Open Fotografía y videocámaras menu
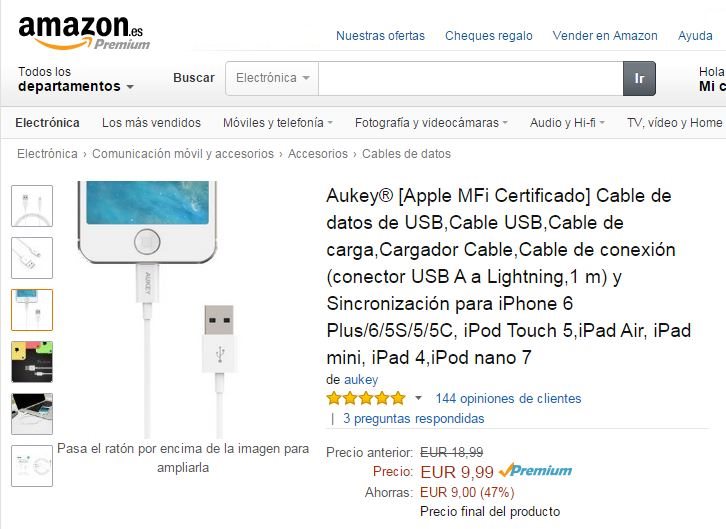This screenshot has height=529, width=726. click(x=431, y=123)
